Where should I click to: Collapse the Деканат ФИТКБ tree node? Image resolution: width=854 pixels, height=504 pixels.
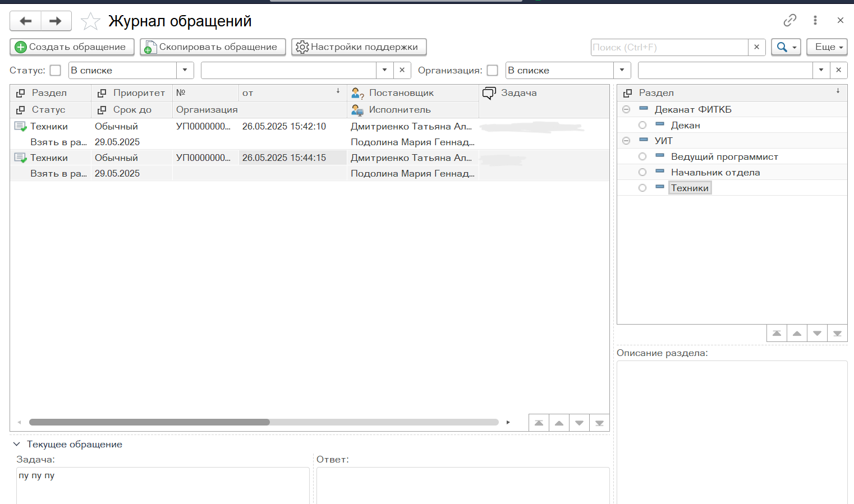[x=626, y=110]
